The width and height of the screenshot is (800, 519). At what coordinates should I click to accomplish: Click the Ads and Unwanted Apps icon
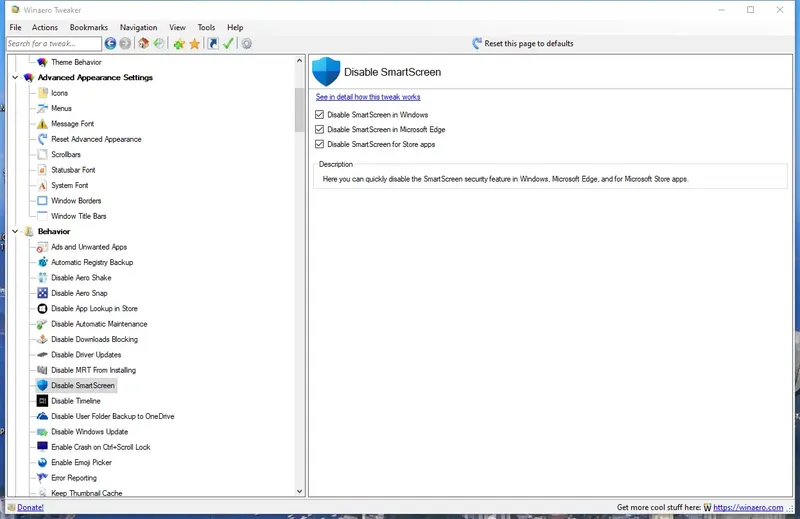coord(42,247)
